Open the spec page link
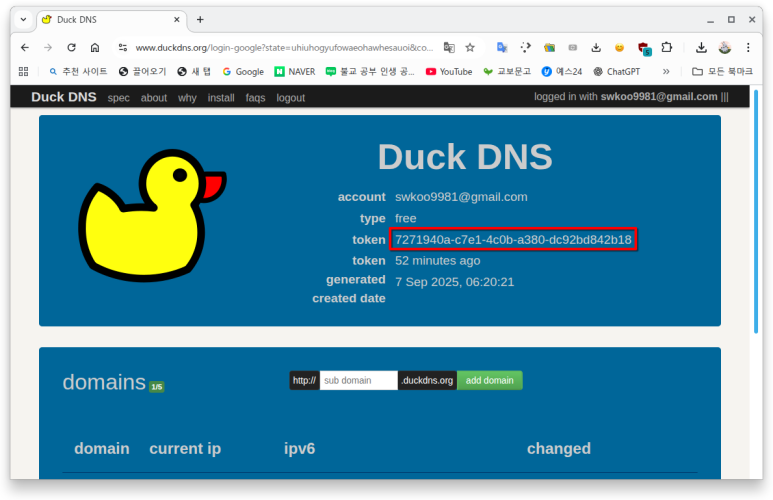The height and width of the screenshot is (500, 773). coord(118,98)
